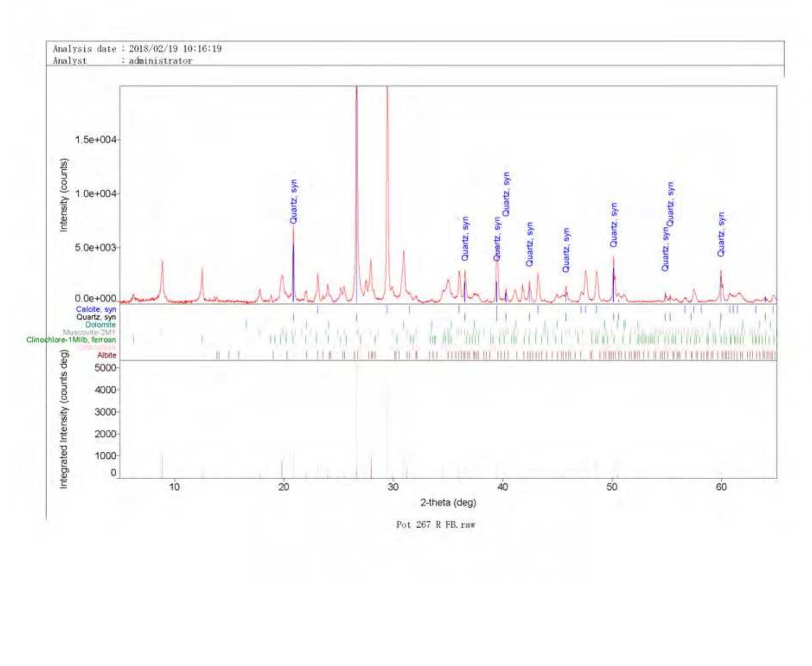The width and height of the screenshot is (812, 666).
Task: Click the 1.5e+004 intensity axis tick label
Action: (x=95, y=140)
